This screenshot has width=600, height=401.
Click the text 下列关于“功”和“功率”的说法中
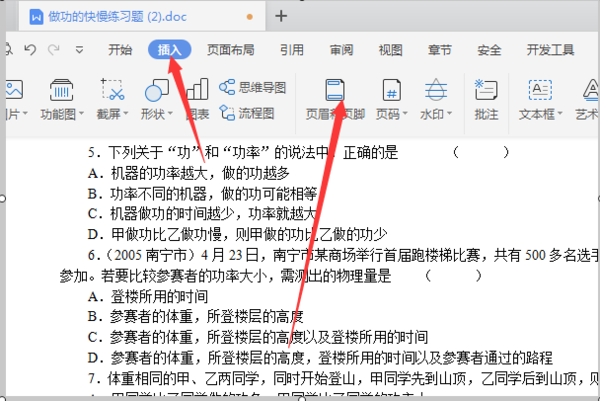tap(217, 153)
